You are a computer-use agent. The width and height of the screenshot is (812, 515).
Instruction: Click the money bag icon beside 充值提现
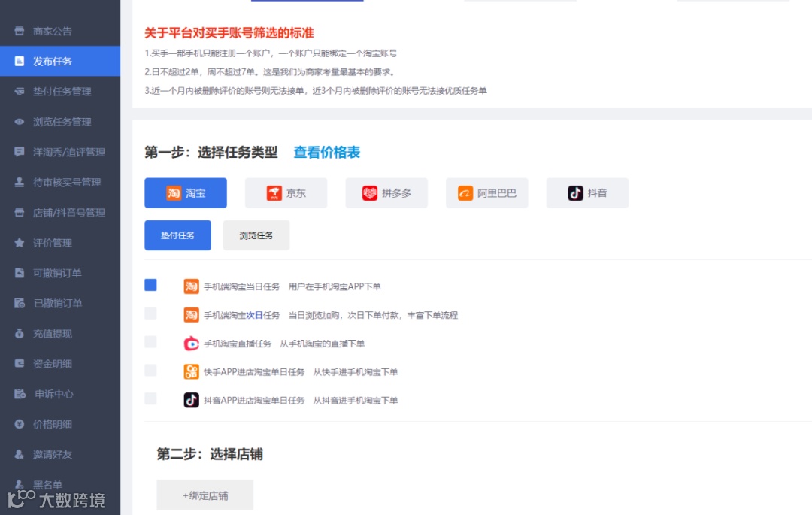click(x=19, y=334)
